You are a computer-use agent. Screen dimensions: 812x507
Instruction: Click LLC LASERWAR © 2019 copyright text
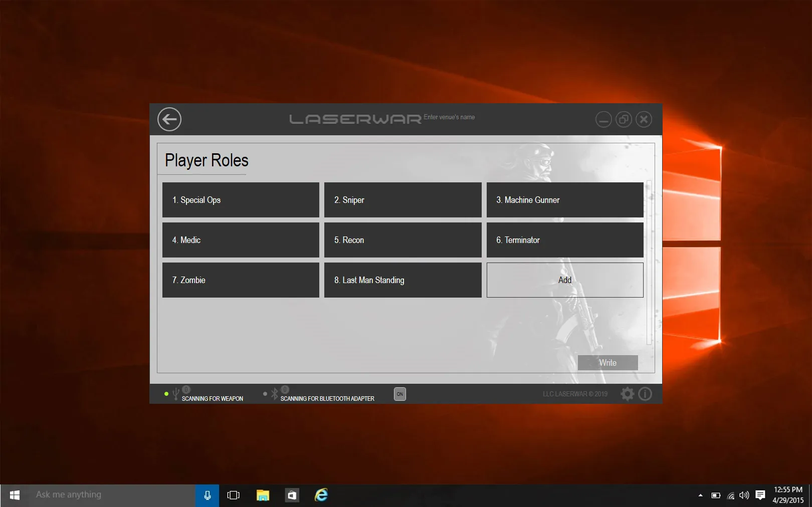[575, 394]
